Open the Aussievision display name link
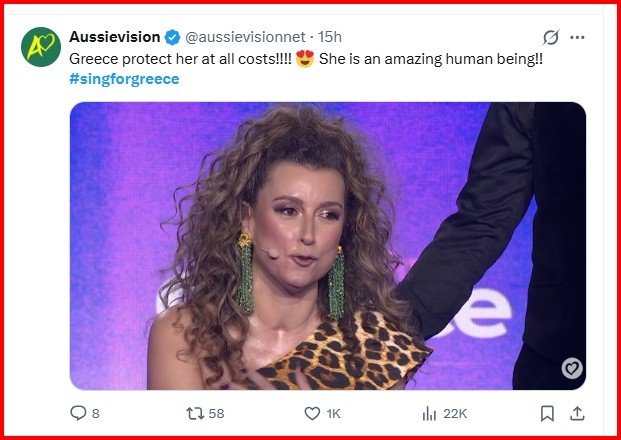 click(114, 37)
